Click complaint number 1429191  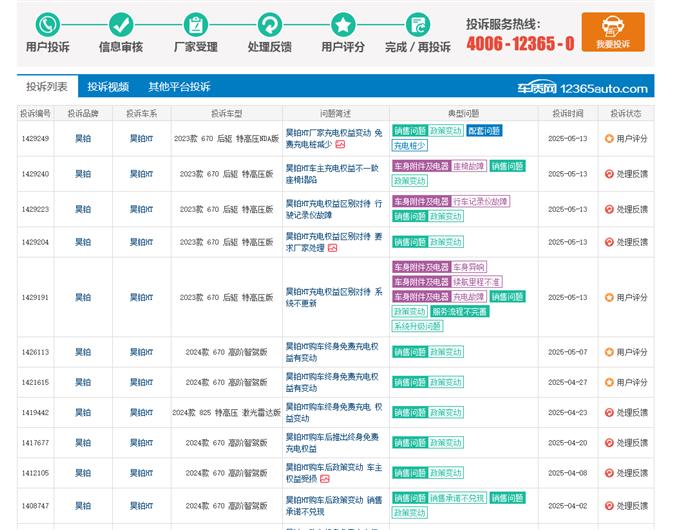(35, 297)
